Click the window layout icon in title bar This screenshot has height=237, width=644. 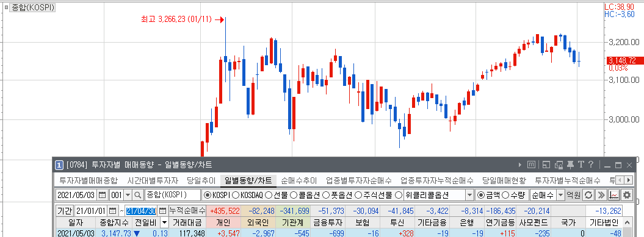tap(546, 165)
